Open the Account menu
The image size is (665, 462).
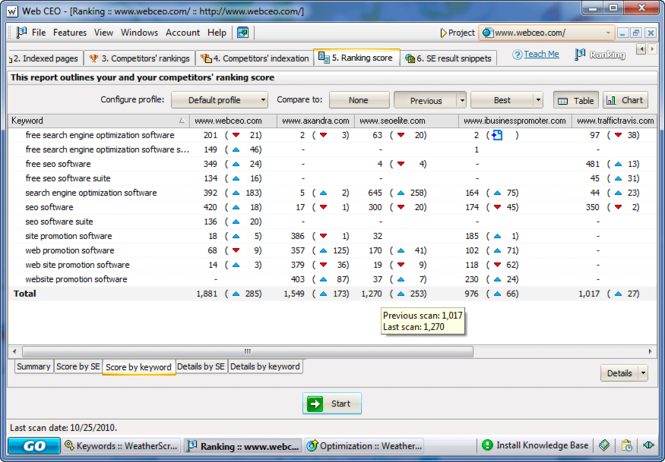(183, 33)
